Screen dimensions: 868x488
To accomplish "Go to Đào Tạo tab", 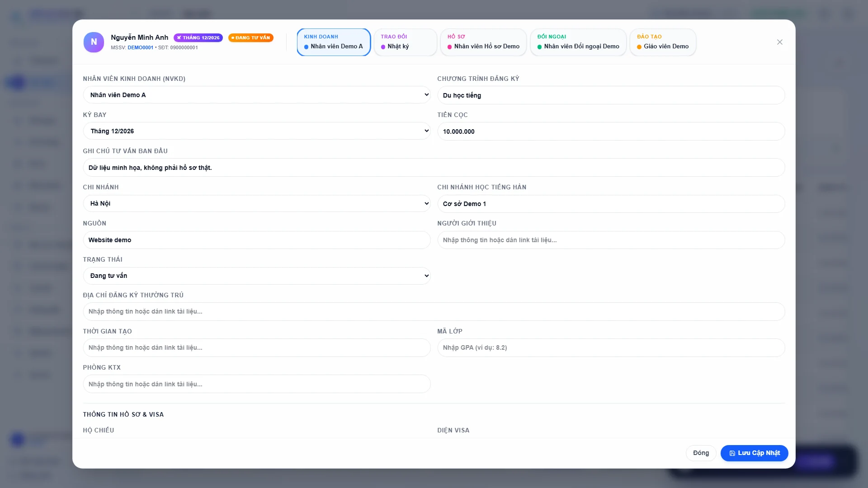I will click(663, 42).
